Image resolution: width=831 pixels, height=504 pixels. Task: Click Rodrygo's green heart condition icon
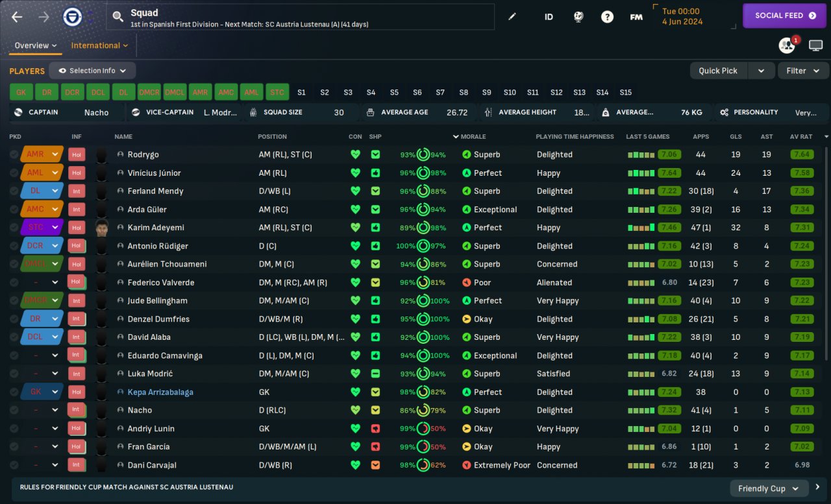(355, 154)
